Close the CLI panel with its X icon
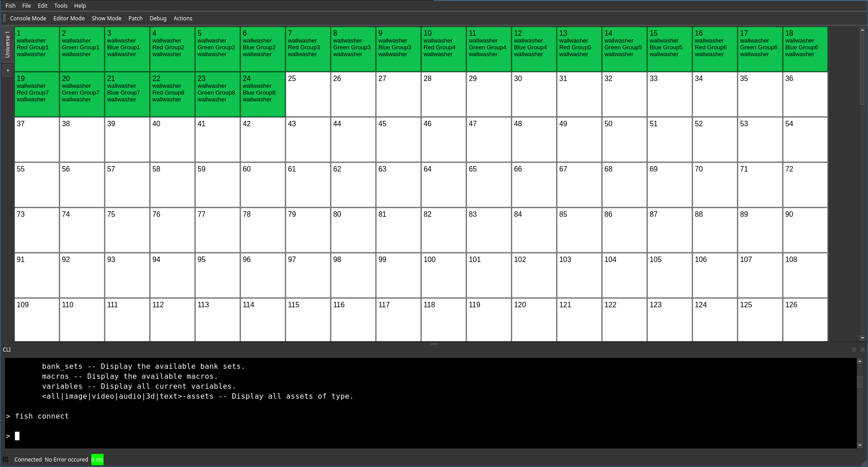Viewport: 868px width, 467px height. [x=862, y=349]
